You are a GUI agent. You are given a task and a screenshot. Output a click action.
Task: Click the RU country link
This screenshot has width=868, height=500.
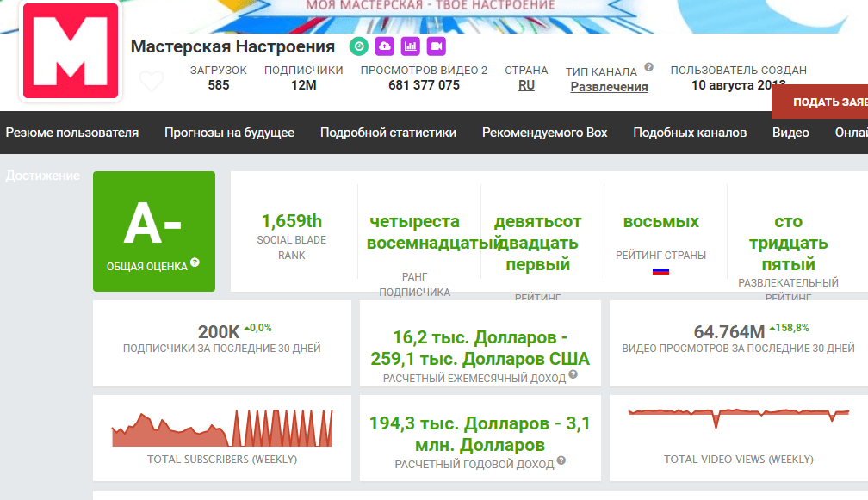point(526,85)
